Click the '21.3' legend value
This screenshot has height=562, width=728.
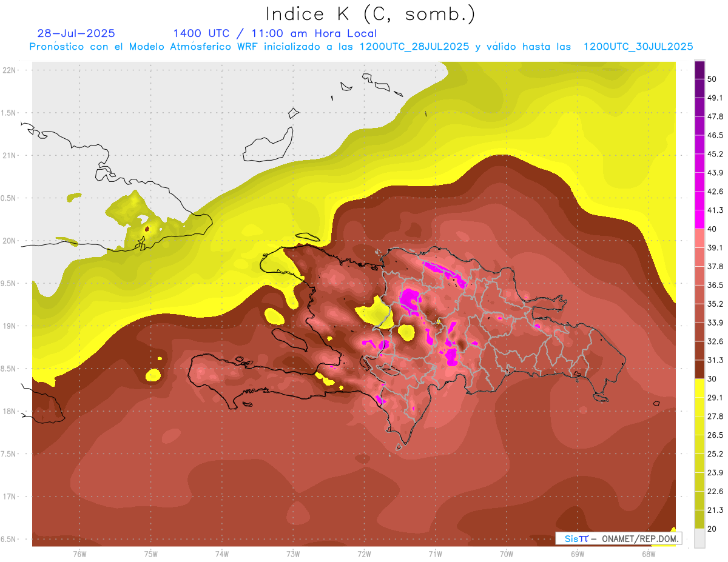[x=715, y=510]
